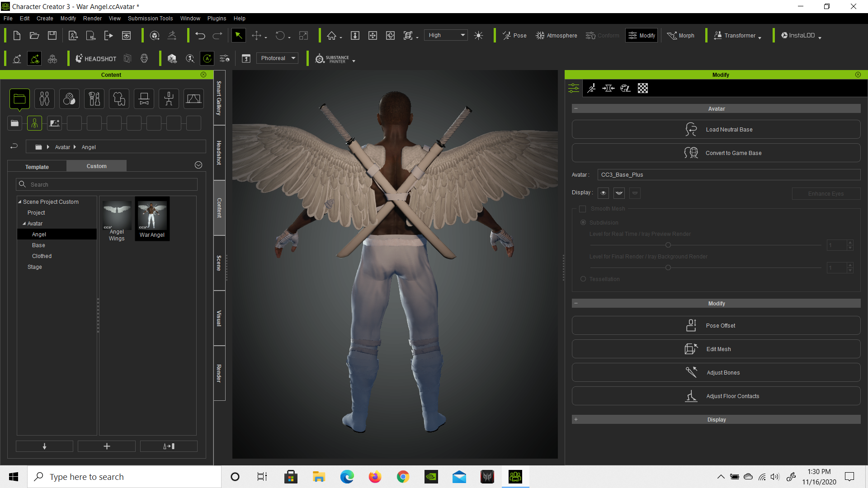Viewport: 868px width, 488px height.
Task: Collapse the Avatar tree node
Action: [24, 224]
